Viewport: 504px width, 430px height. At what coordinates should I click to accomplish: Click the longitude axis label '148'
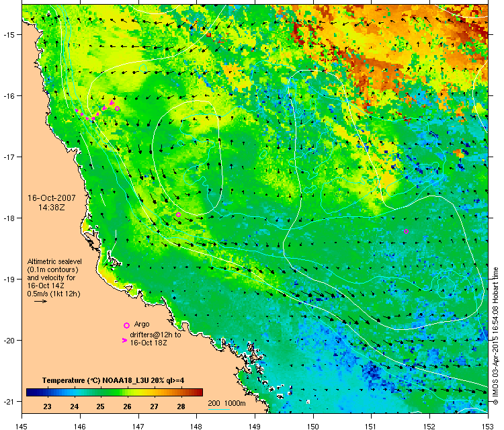tap(196, 427)
